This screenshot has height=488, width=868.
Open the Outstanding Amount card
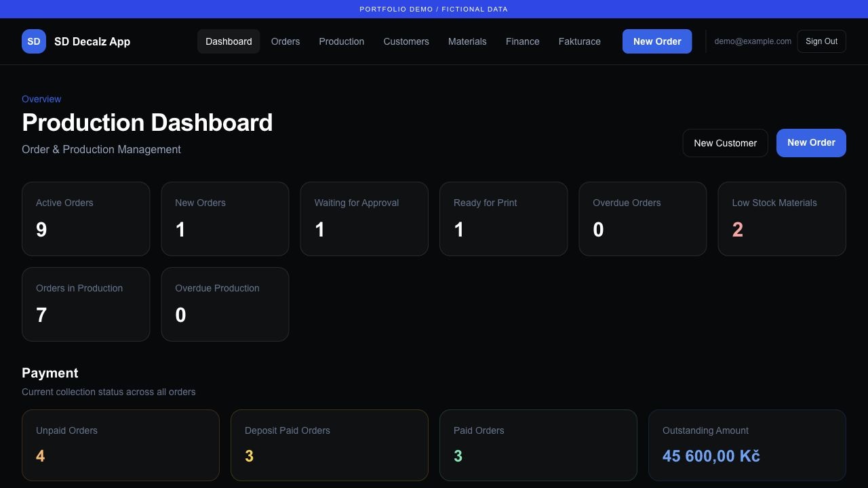tap(747, 445)
